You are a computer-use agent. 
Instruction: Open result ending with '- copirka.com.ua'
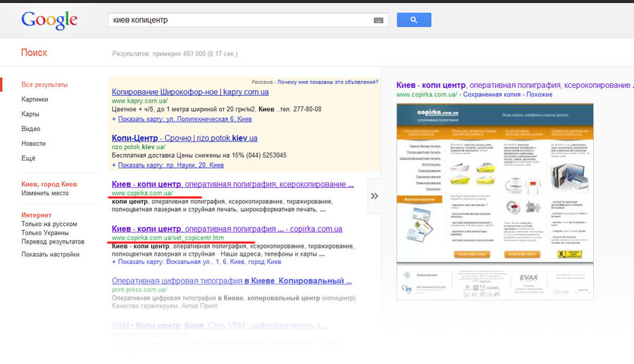pos(227,229)
